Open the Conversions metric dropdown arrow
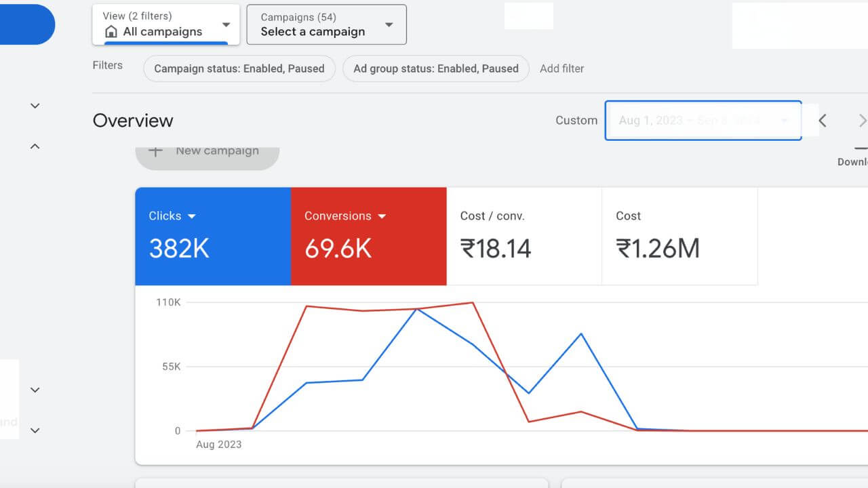The height and width of the screenshot is (488, 868). click(382, 216)
